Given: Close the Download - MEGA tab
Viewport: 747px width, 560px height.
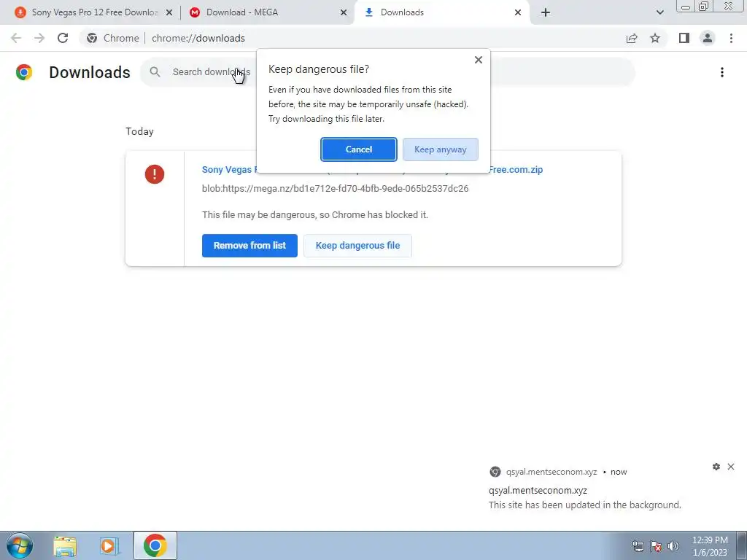Looking at the screenshot, I should click(x=344, y=13).
